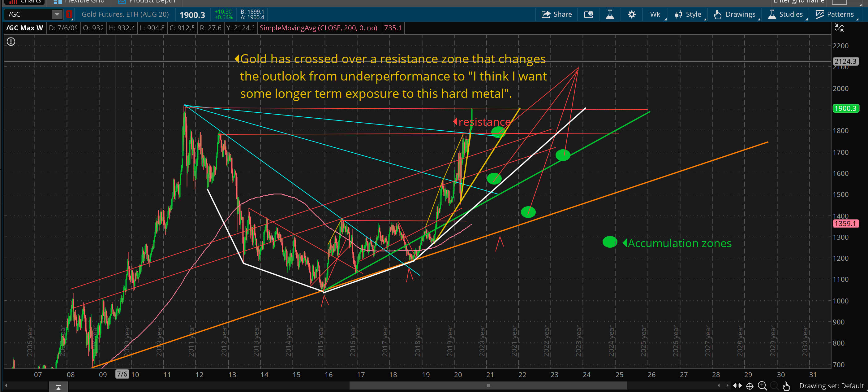Click the pan hand tool icon

coord(786,385)
